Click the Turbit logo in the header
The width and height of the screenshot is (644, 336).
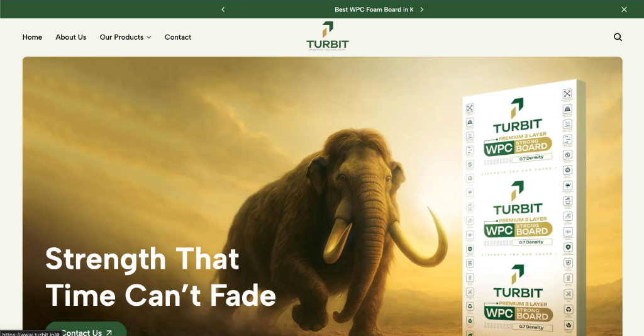(327, 36)
